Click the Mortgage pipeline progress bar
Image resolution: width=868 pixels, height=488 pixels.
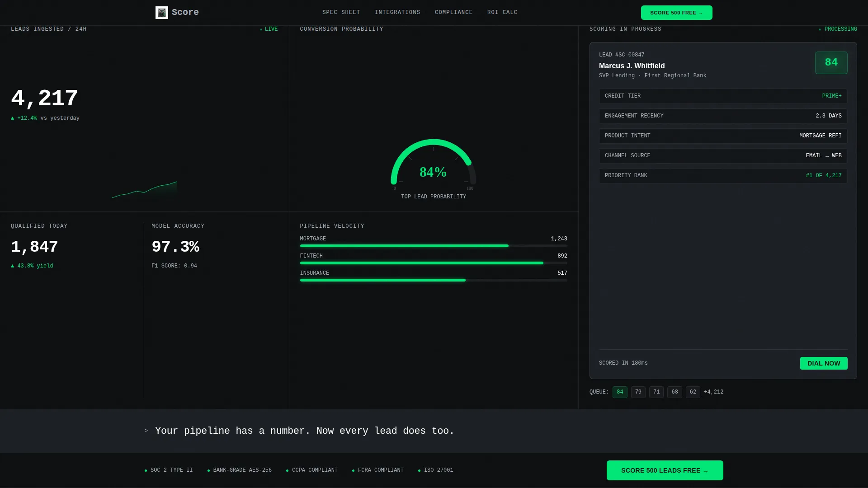tap(434, 246)
